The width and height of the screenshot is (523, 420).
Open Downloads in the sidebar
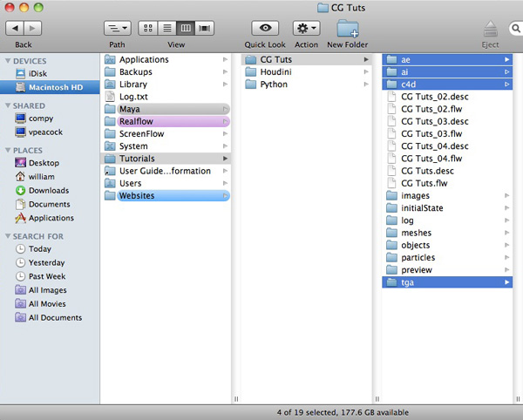click(50, 190)
